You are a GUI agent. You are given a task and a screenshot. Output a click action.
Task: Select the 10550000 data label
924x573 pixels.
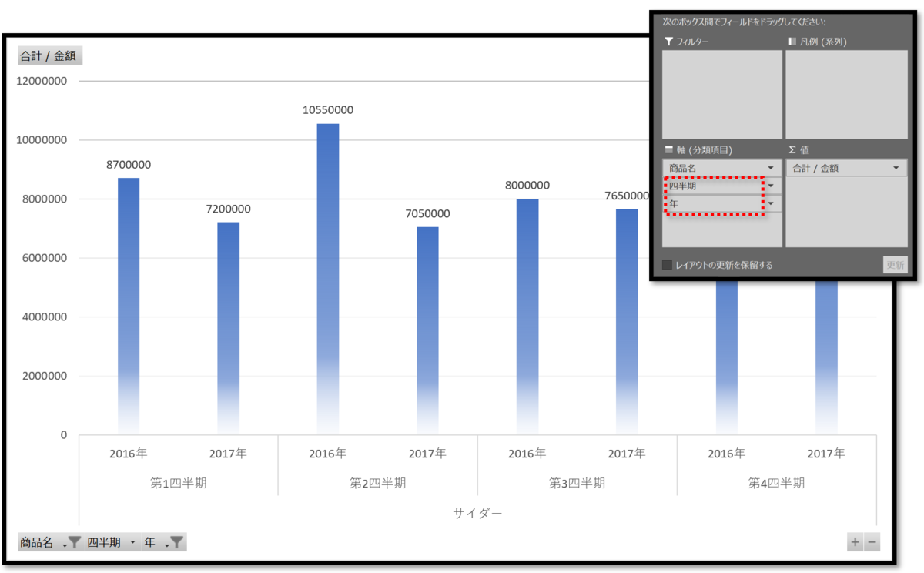pos(328,110)
